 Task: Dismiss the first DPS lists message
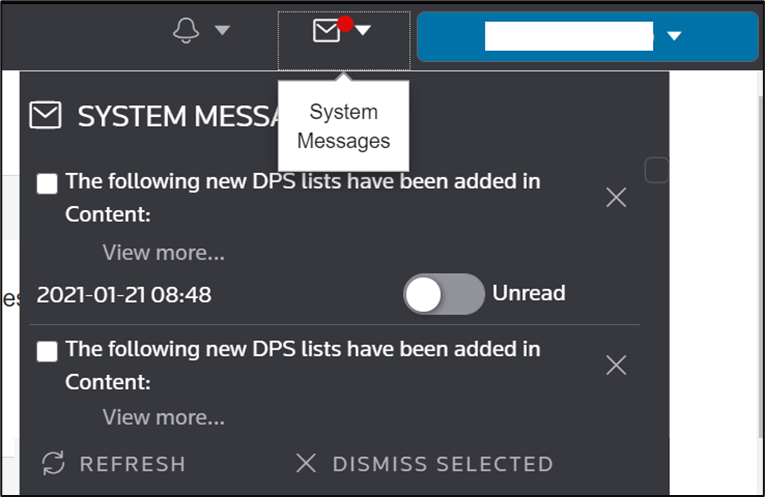[616, 198]
